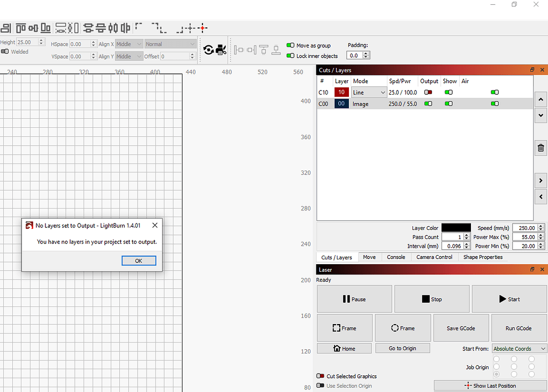The height and width of the screenshot is (392, 548).
Task: Click the move to upper-right corner icon
Action: [156, 27]
